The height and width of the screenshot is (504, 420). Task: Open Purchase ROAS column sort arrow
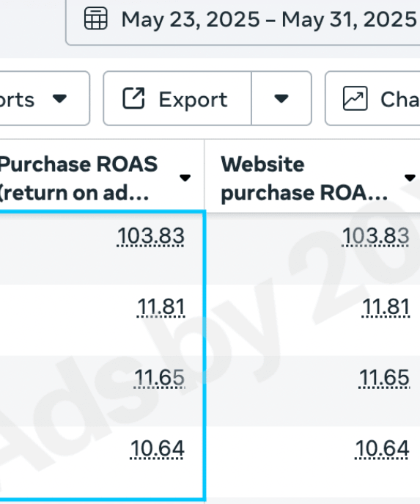coord(185,178)
